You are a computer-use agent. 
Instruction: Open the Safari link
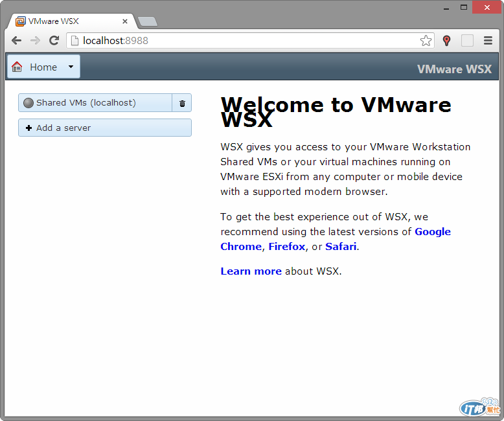pyautogui.click(x=341, y=247)
